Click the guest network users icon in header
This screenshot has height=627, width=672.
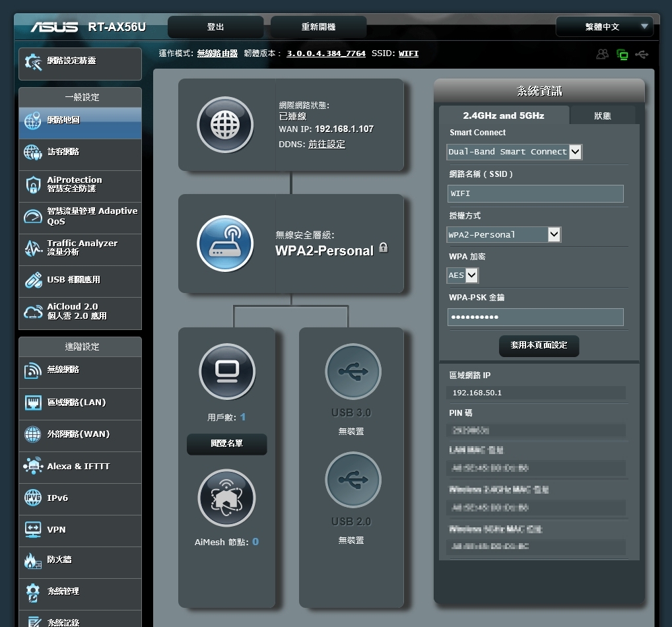(x=602, y=54)
